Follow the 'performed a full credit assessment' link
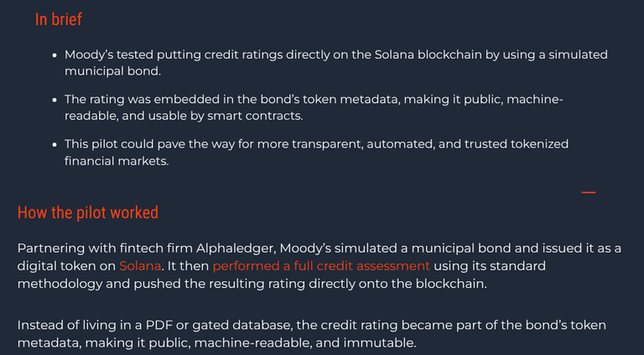Viewport: 644px width, 355px height. [321, 266]
